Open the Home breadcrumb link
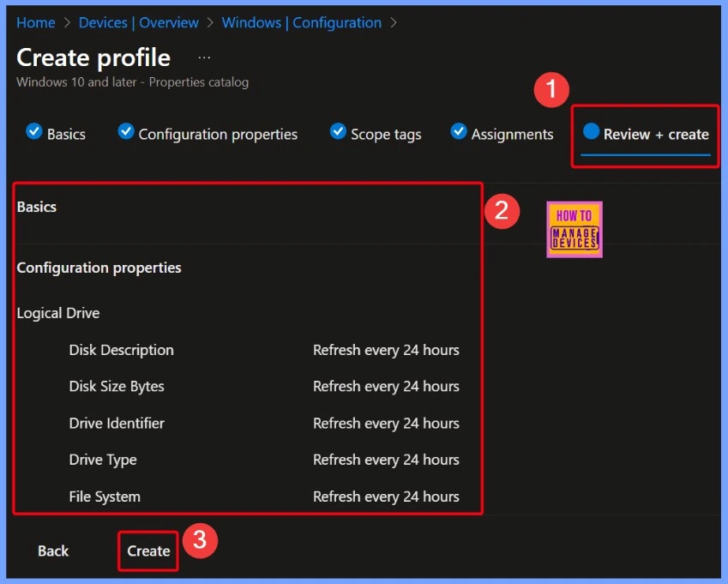This screenshot has height=584, width=728. coord(36,22)
